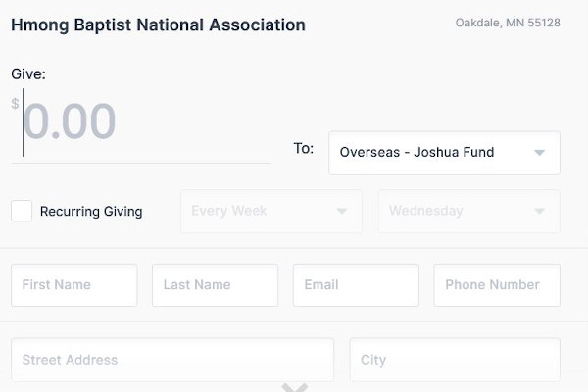Viewport: 588px width, 392px height.
Task: Click the 0.00 give amount field
Action: [141, 122]
